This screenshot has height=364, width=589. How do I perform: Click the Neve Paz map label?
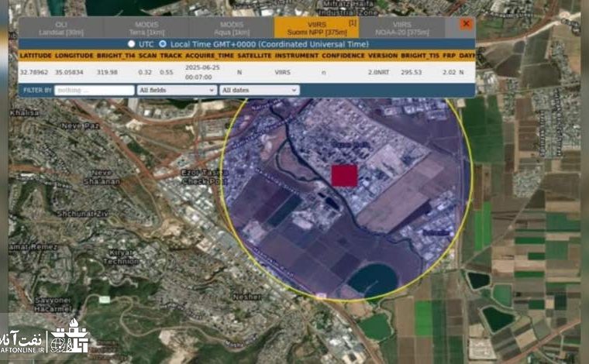click(x=80, y=126)
